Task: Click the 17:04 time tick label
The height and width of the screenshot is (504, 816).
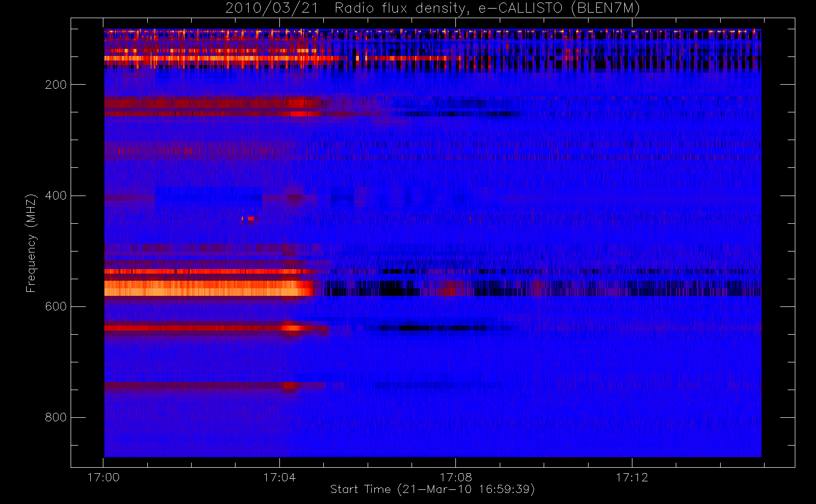Action: tap(279, 477)
